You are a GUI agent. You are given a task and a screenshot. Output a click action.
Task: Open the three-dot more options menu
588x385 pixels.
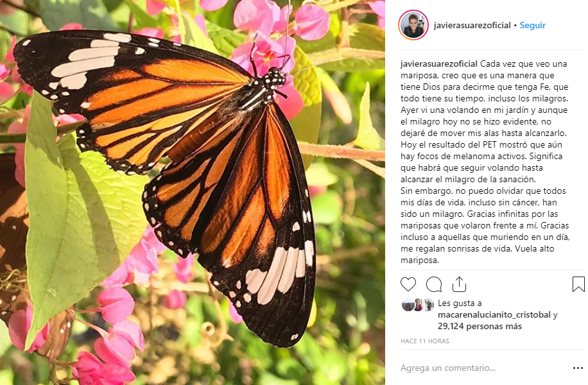[x=578, y=368]
